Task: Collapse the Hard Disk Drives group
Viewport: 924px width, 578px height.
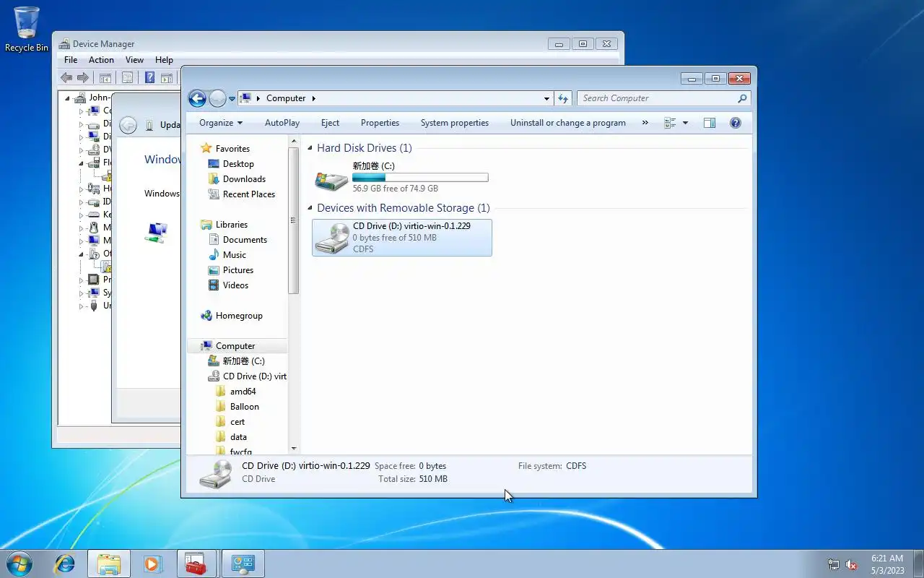Action: (x=310, y=148)
